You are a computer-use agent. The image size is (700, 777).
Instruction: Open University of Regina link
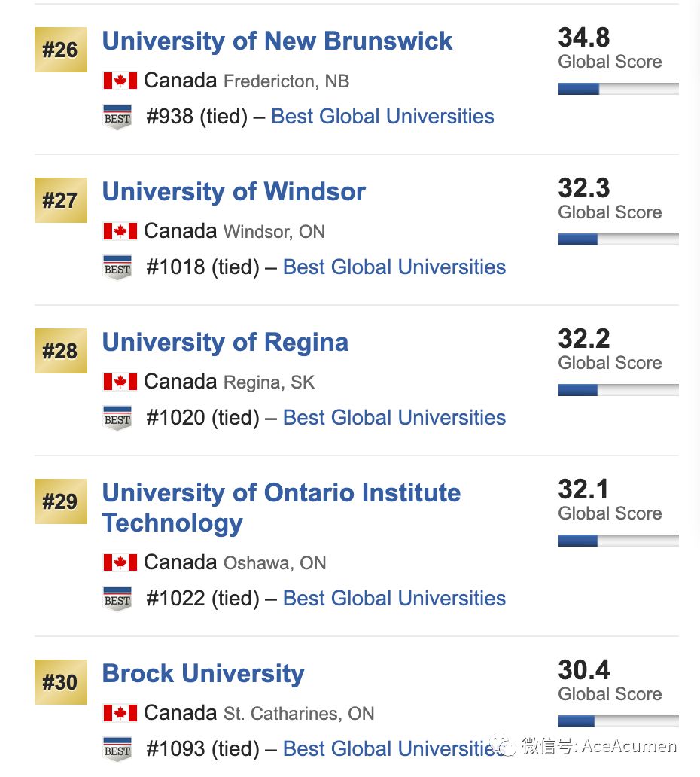[x=225, y=343]
